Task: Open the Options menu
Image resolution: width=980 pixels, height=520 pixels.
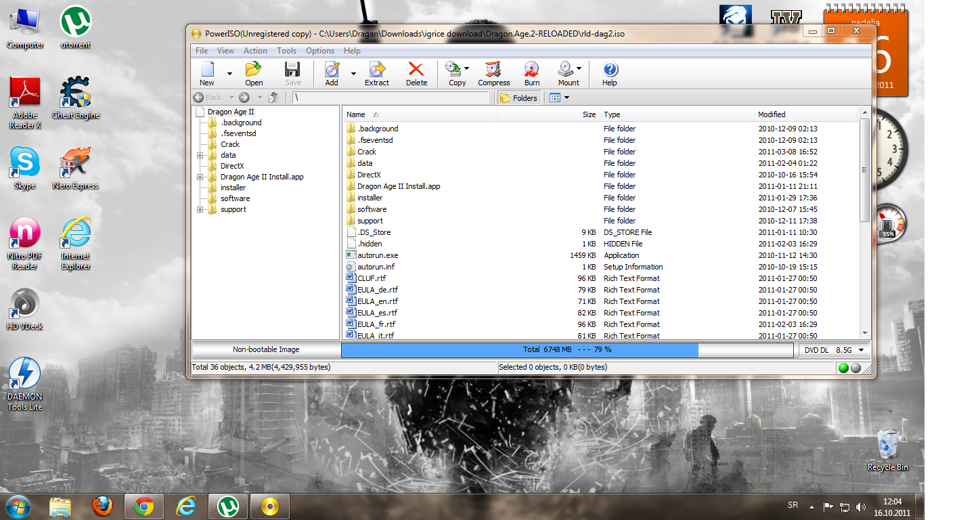Action: click(x=319, y=51)
